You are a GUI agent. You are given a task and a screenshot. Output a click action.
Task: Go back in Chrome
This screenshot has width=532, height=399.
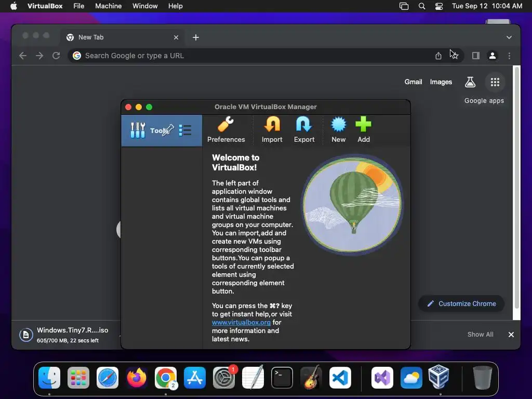[23, 56]
